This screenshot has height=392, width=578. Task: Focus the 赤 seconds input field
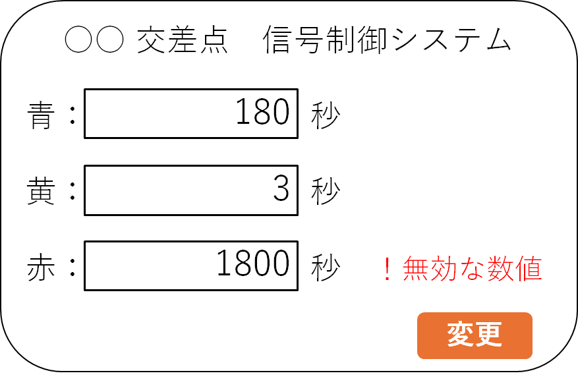tap(191, 266)
